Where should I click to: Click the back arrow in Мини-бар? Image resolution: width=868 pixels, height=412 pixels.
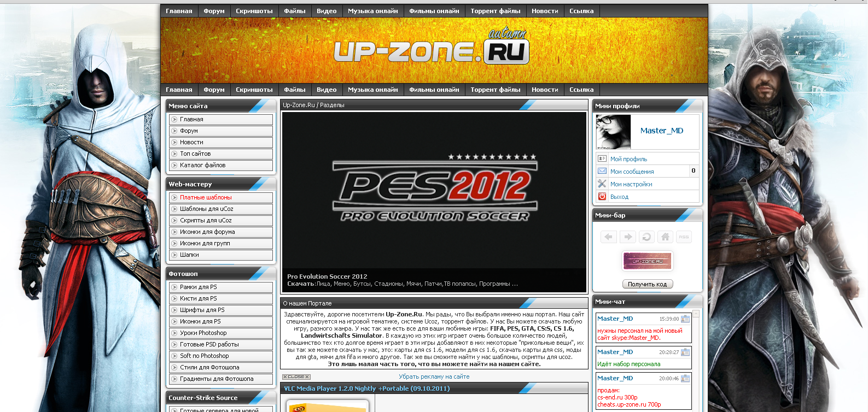tap(608, 237)
